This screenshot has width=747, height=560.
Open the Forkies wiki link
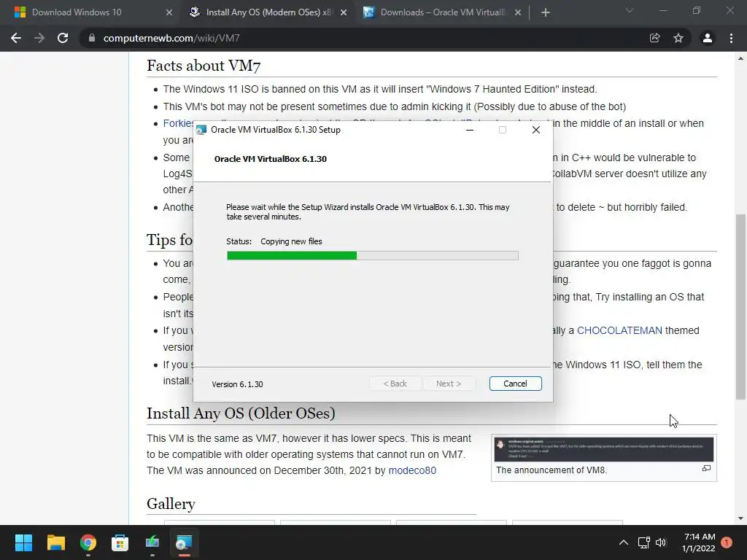point(178,123)
